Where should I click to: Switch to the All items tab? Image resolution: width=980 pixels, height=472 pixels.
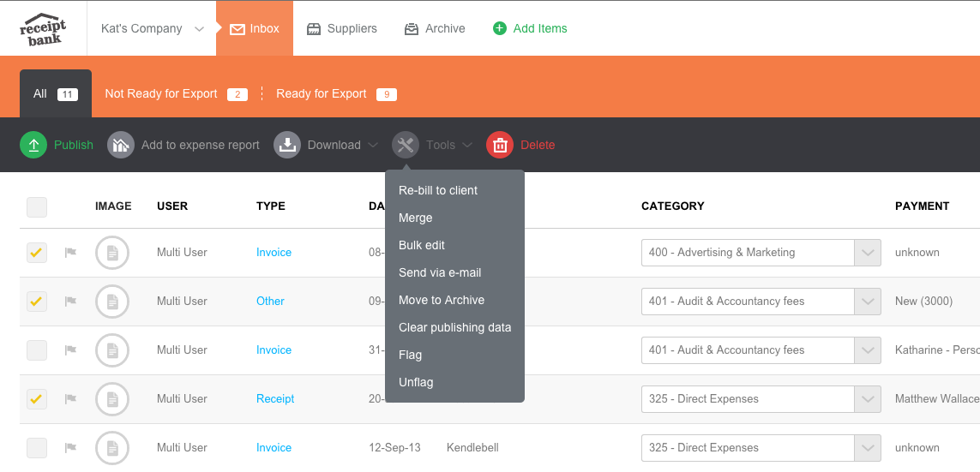pos(56,93)
